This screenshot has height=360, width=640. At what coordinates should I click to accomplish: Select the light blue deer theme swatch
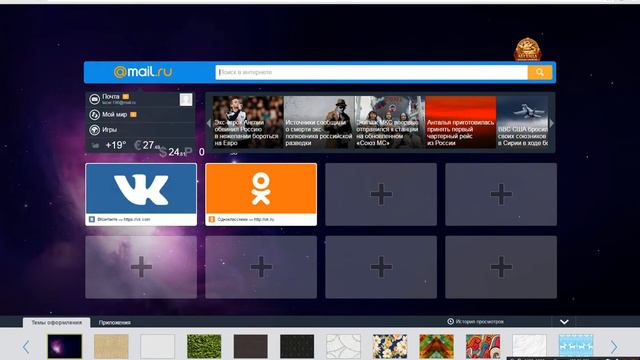tap(576, 347)
